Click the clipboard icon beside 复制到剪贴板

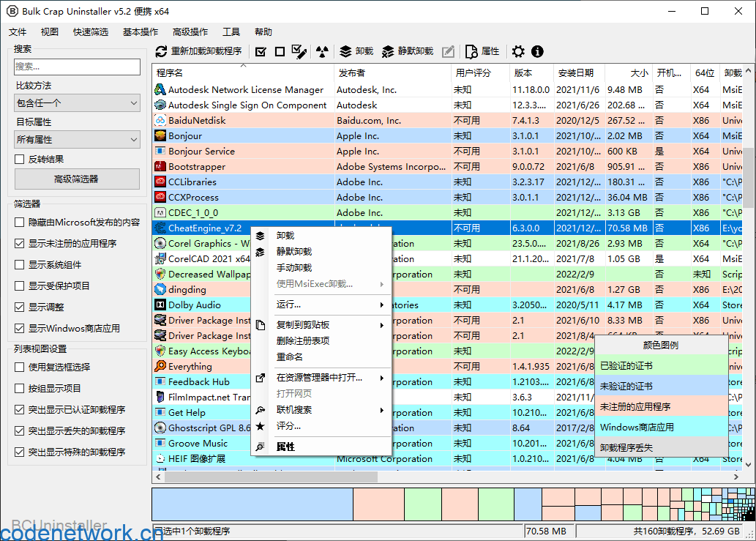[261, 325]
